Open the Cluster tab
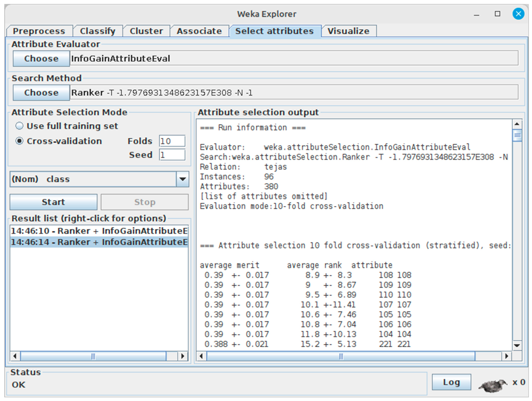Image resolution: width=532 pixels, height=401 pixels. coord(146,31)
